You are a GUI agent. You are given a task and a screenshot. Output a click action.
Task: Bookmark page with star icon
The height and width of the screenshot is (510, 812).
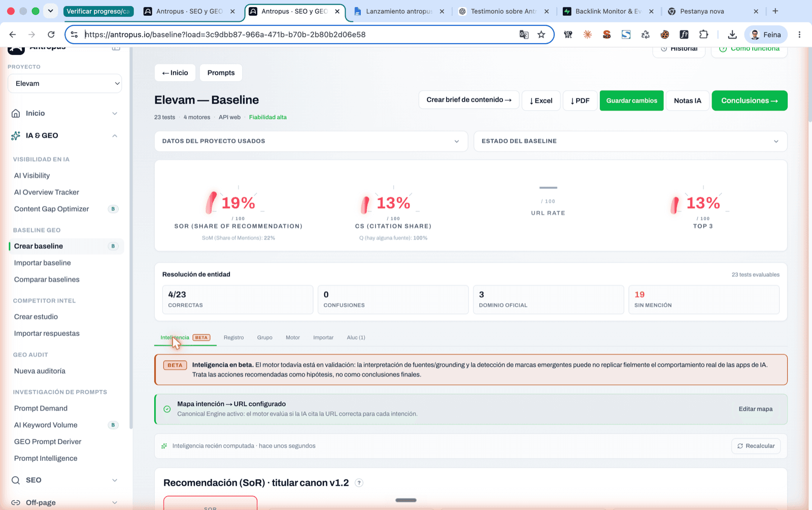click(542, 35)
